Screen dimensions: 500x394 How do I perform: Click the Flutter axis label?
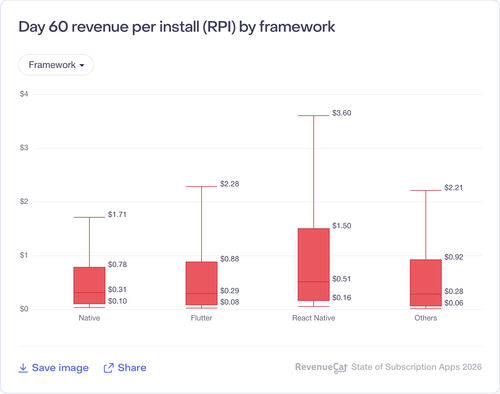pos(201,318)
